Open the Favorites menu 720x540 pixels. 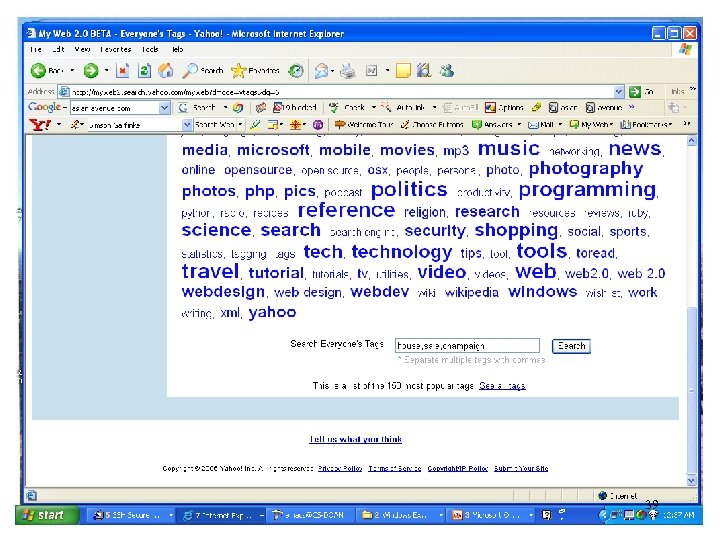pyautogui.click(x=115, y=49)
